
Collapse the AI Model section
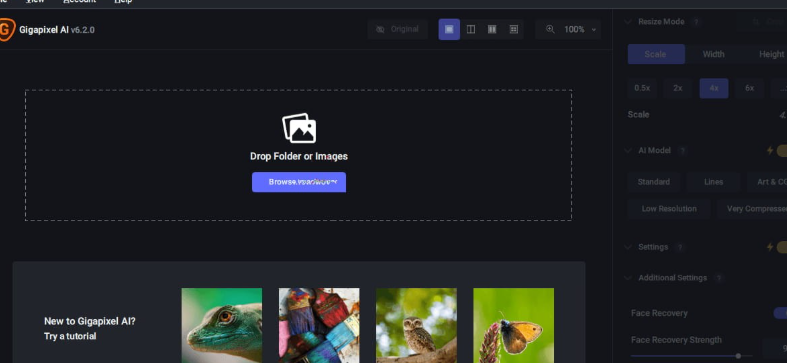[628, 151]
